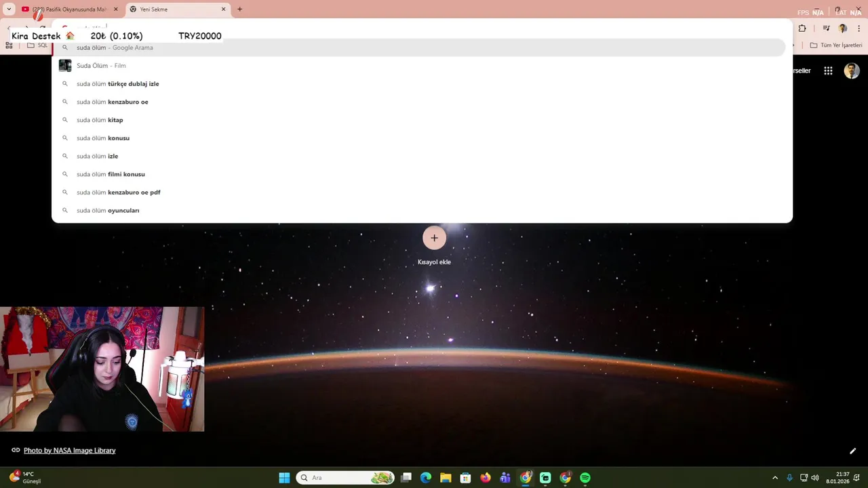This screenshot has width=868, height=488.
Task: Click the customize page pencil icon
Action: 852,451
